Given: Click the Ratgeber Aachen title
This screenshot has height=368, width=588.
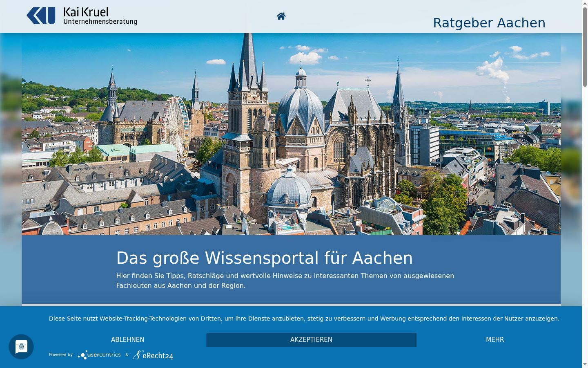Looking at the screenshot, I should pos(489,23).
